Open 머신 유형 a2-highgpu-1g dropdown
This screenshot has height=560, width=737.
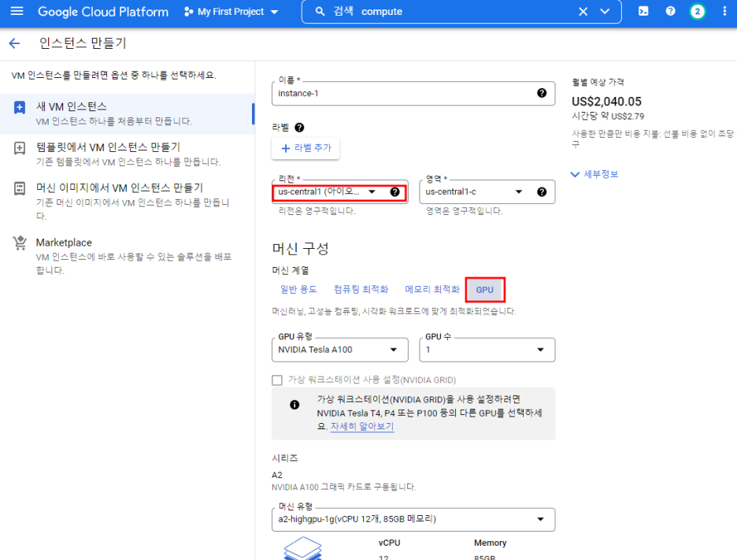tap(413, 520)
